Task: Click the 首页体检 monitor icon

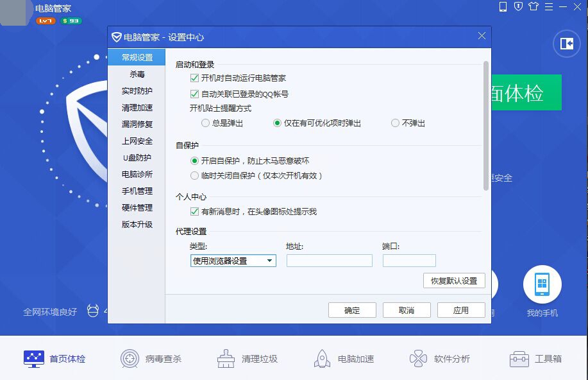Action: point(34,359)
